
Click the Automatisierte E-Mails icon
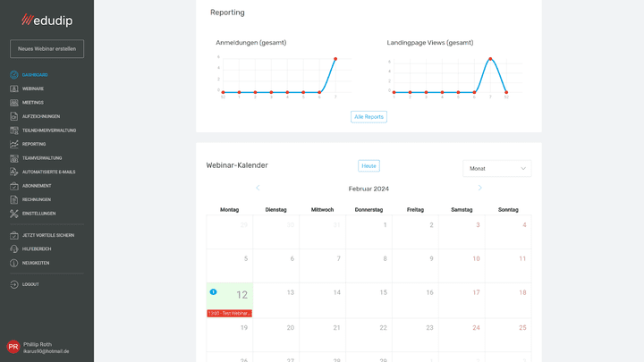tap(14, 172)
